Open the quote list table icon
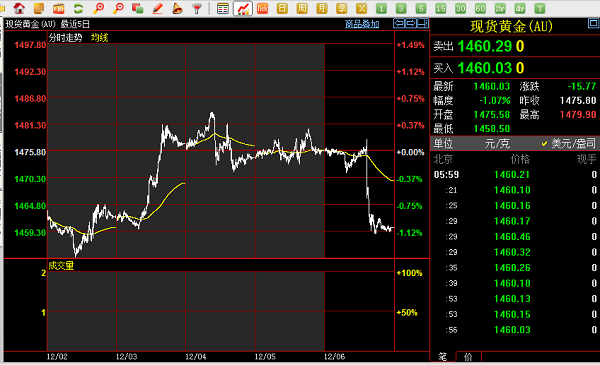600x365 pixels. pyautogui.click(x=223, y=8)
